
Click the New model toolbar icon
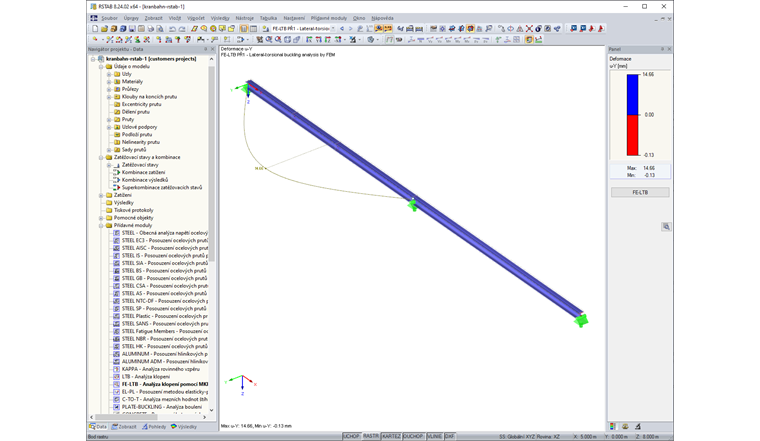[95, 29]
